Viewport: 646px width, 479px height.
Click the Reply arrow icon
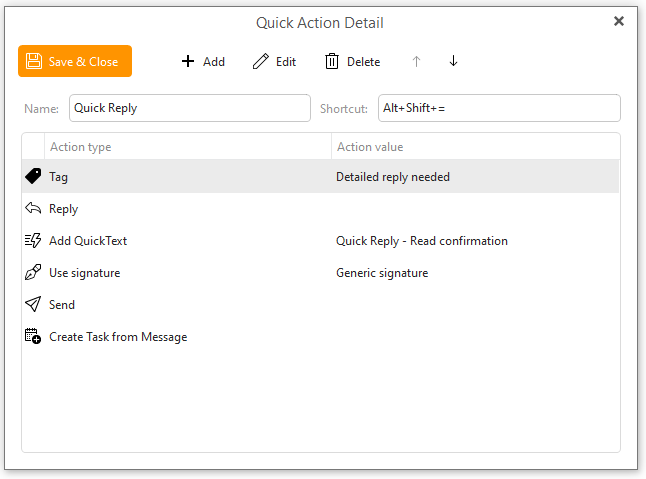coord(33,209)
